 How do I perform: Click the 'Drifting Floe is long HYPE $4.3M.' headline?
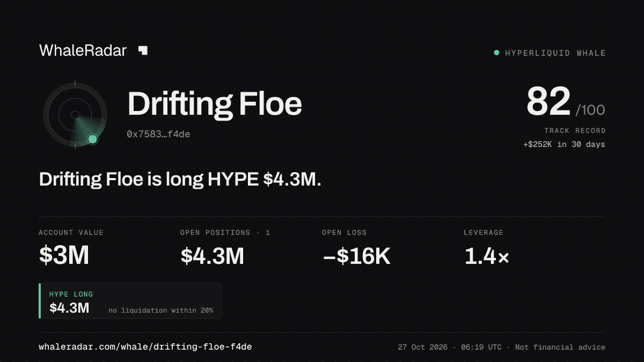click(x=180, y=180)
